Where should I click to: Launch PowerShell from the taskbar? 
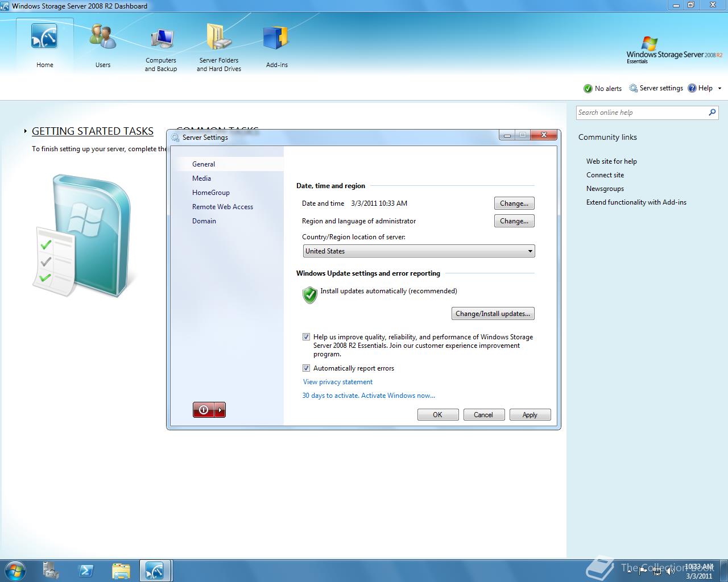coord(86,571)
